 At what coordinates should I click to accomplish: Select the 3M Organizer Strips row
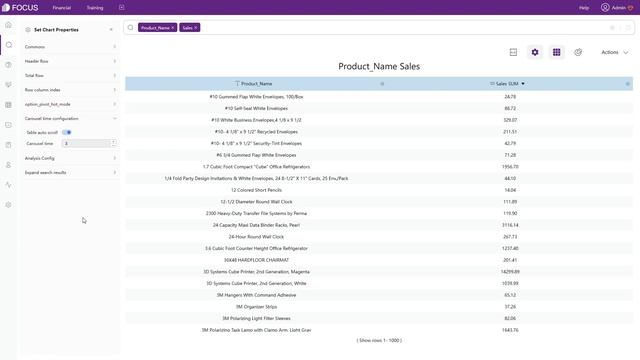coord(379,307)
